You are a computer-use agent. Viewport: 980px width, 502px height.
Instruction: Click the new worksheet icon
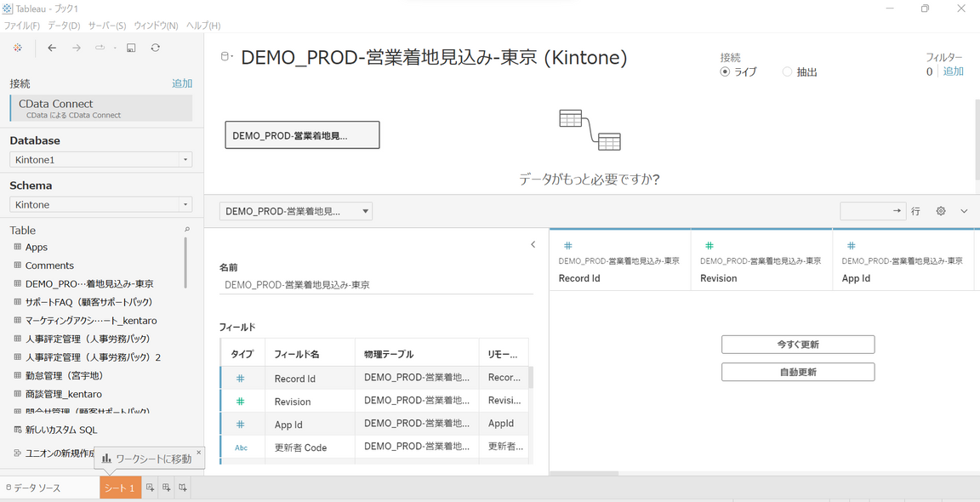click(150, 488)
